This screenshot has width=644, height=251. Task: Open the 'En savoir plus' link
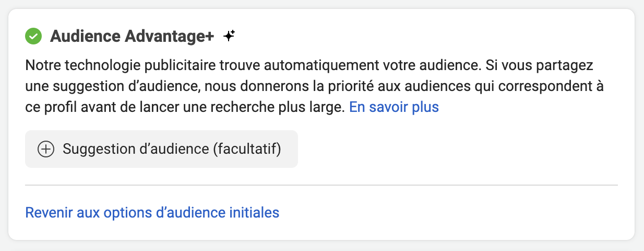pyautogui.click(x=393, y=107)
